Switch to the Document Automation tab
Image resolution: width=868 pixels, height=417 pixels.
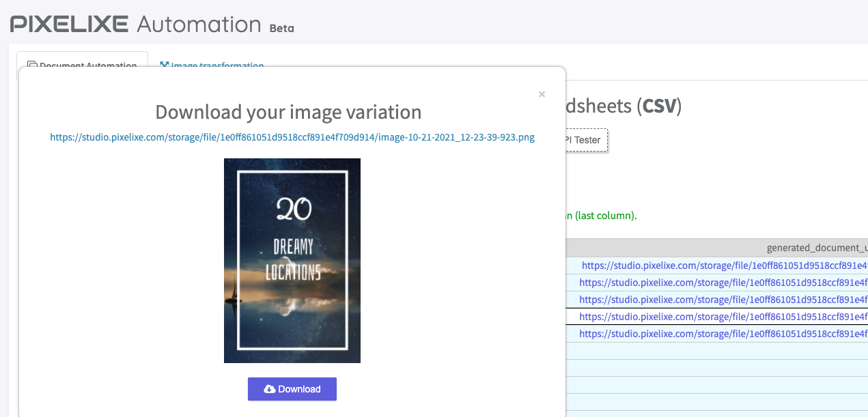[87, 66]
